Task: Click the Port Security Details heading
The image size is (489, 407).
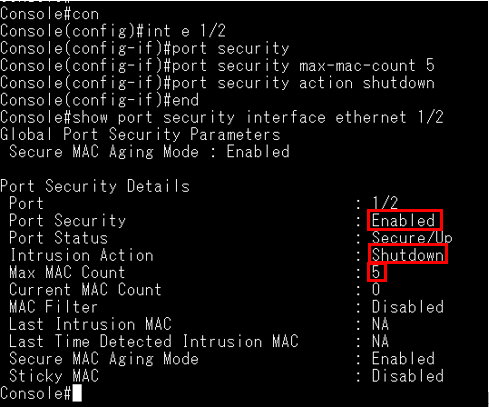Action: point(95,186)
